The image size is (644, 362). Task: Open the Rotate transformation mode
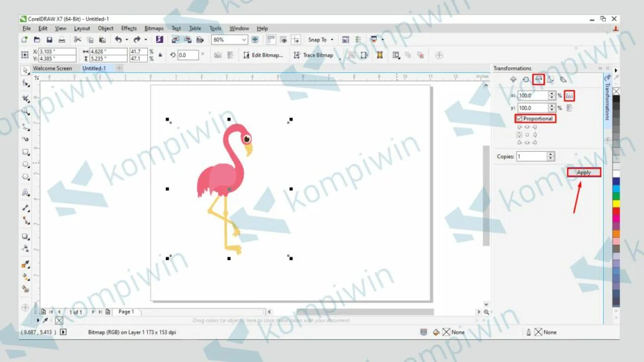pyautogui.click(x=526, y=80)
